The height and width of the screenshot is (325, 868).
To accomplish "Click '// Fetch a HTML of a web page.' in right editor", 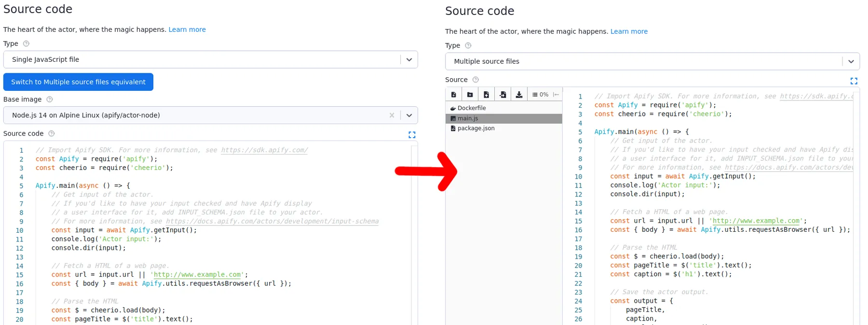I will tap(669, 212).
